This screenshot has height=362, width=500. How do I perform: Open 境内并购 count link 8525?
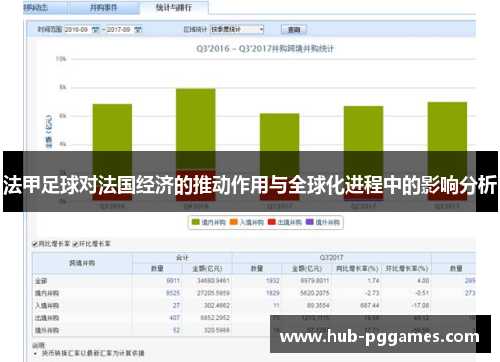(173, 293)
